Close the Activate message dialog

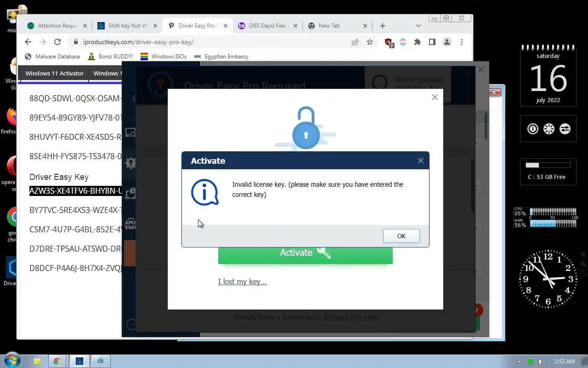[x=420, y=161]
